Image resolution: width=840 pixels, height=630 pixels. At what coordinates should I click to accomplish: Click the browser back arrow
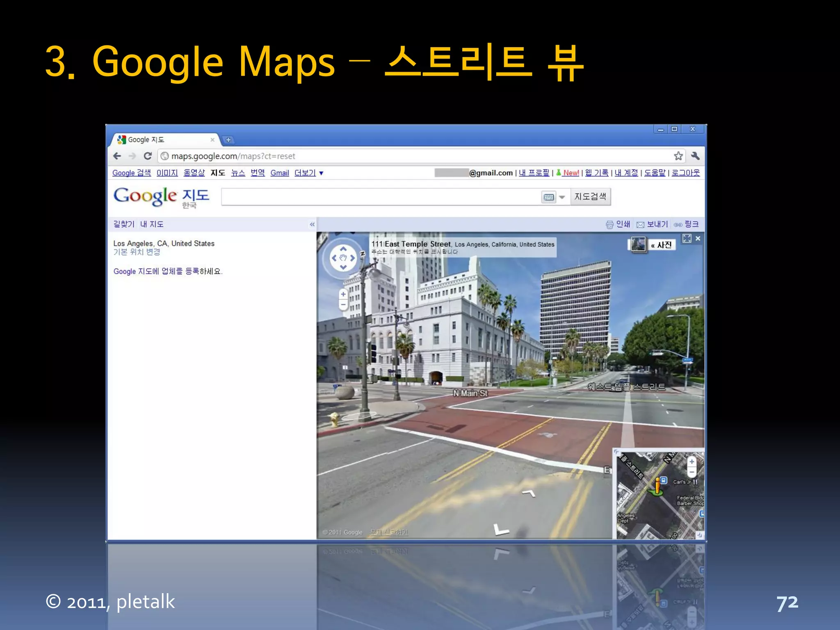pyautogui.click(x=117, y=156)
